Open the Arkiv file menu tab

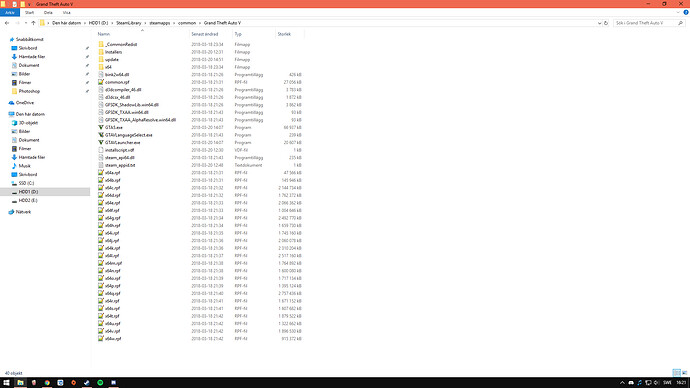(10, 13)
